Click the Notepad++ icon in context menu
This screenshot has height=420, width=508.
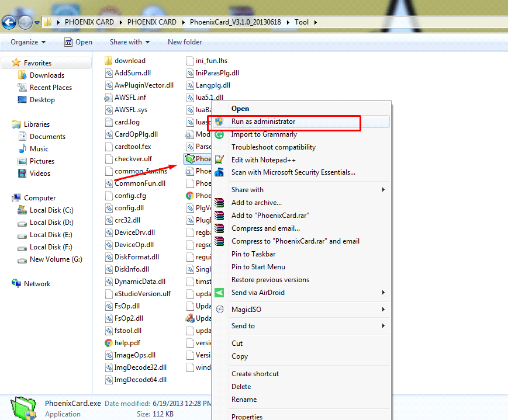[219, 159]
